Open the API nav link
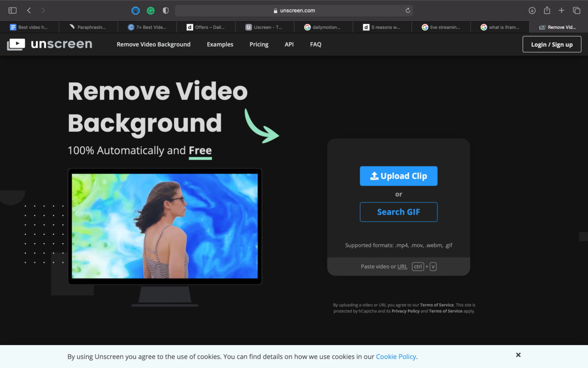588x368 pixels. pos(289,44)
